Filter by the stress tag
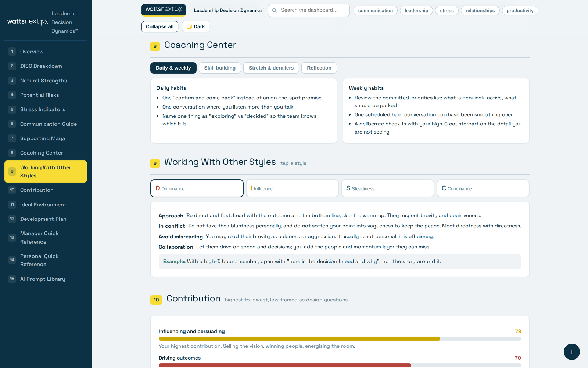 (447, 10)
